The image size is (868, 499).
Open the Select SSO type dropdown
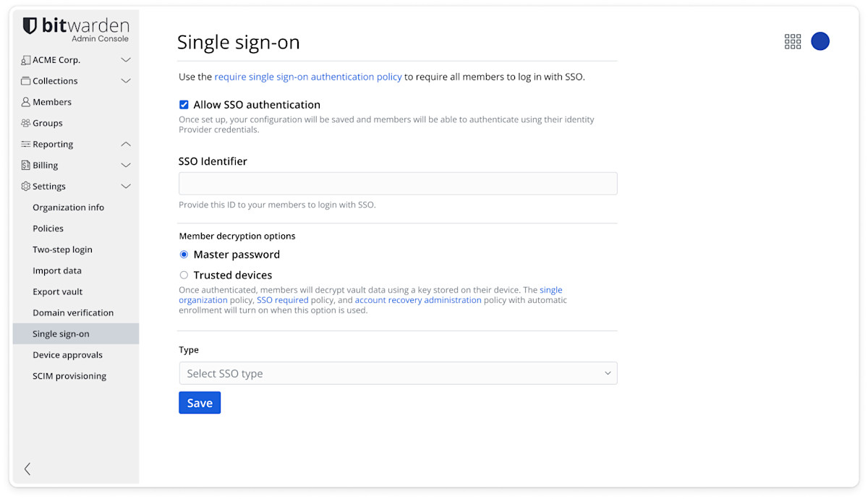[398, 373]
